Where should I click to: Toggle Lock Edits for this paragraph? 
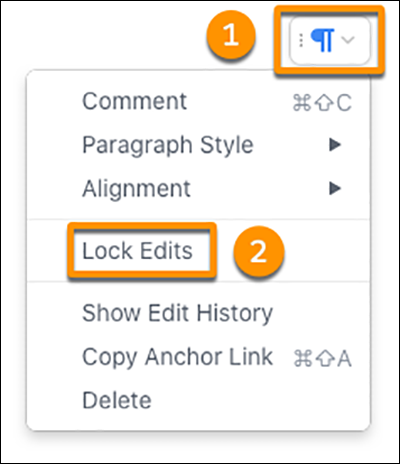click(x=137, y=251)
